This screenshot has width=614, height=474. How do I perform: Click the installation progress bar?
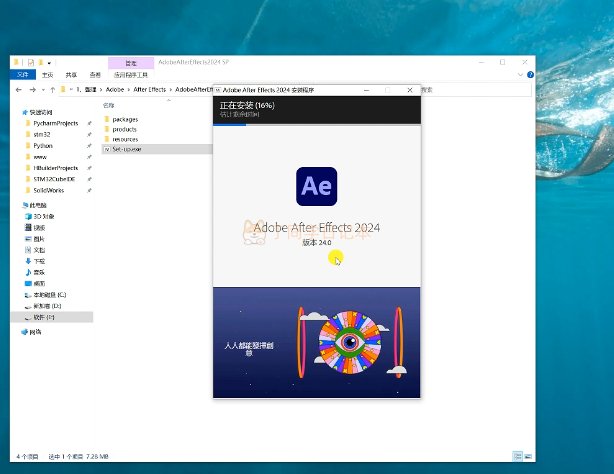[316, 124]
